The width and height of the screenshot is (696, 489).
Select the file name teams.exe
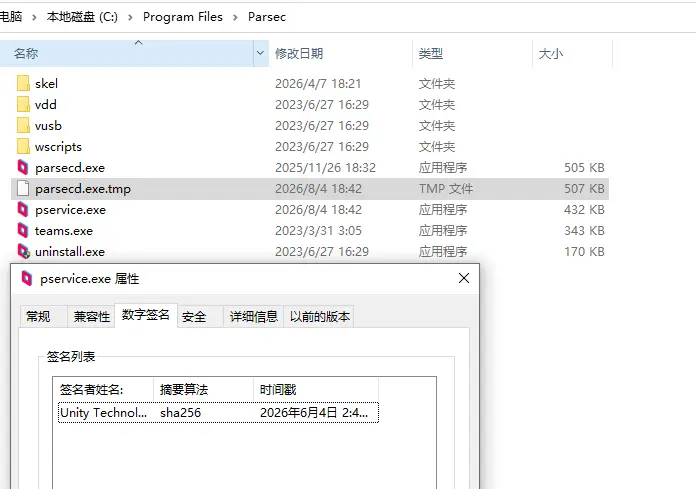click(64, 231)
